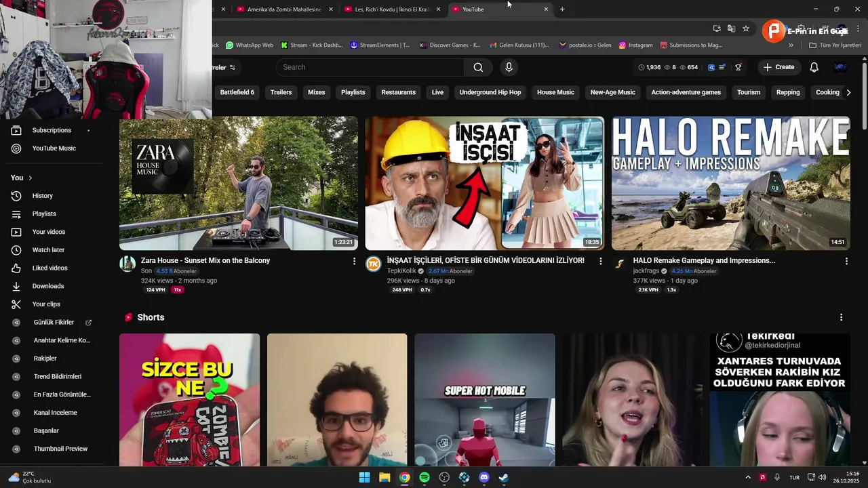Select the New-Age Music chip

pyautogui.click(x=613, y=92)
